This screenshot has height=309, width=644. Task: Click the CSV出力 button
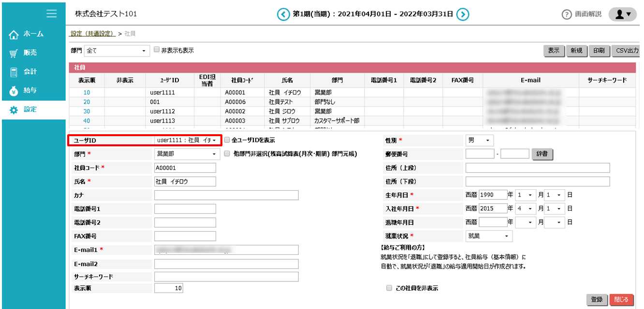[x=626, y=50]
